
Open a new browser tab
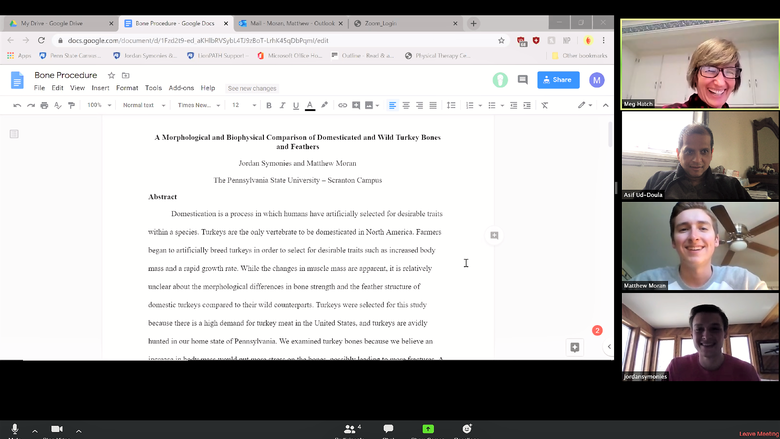point(474,23)
